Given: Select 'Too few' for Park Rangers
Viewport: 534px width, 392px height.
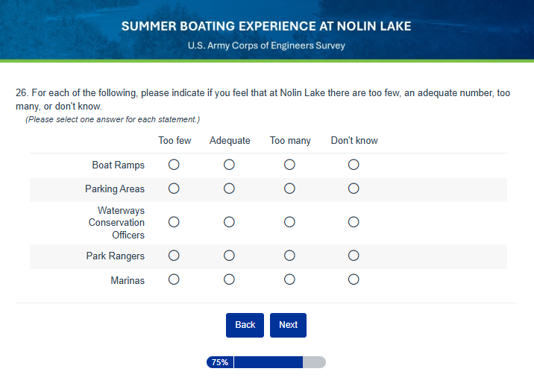Looking at the screenshot, I should pos(174,256).
